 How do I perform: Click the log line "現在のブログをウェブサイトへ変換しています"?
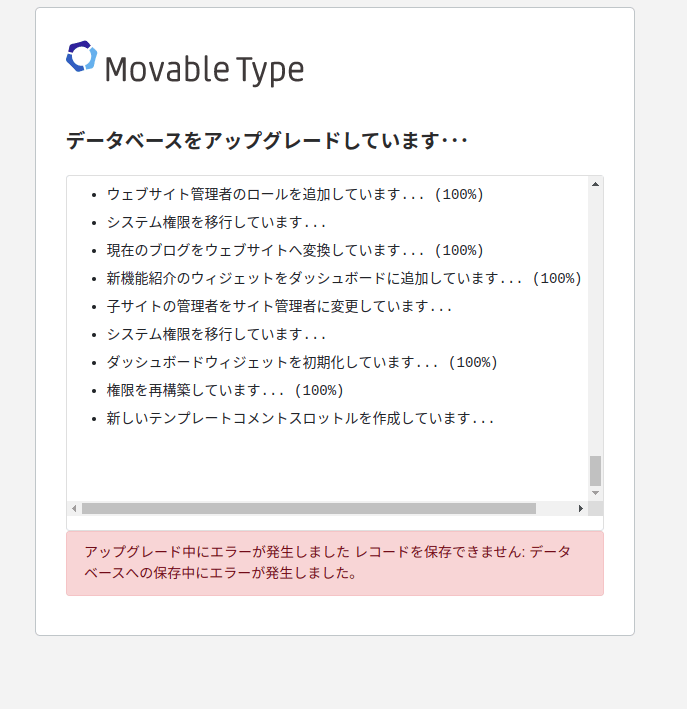click(295, 251)
